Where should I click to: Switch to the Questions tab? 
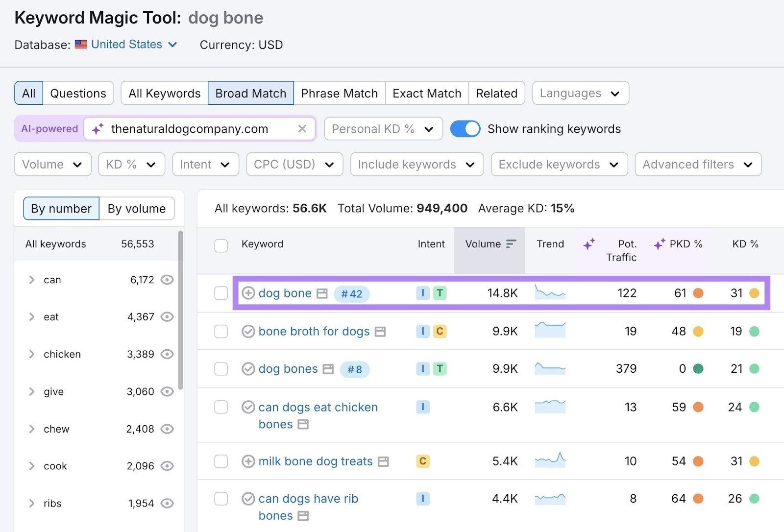(x=78, y=93)
